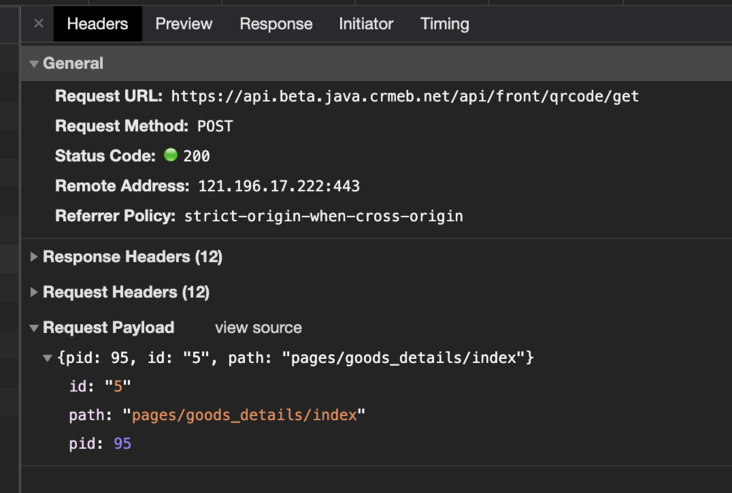This screenshot has height=493, width=732.
Task: Collapse the payload JSON object tree
Action: click(48, 358)
